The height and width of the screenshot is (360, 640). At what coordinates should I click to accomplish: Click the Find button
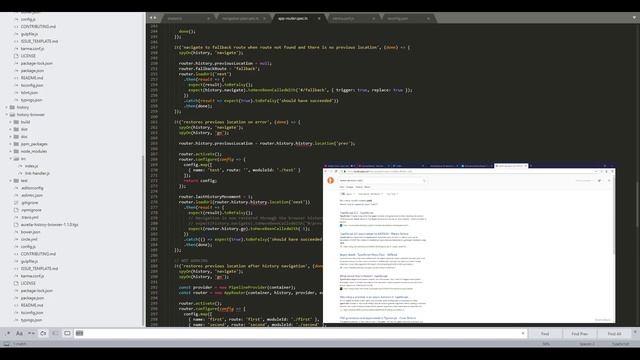coord(545,333)
